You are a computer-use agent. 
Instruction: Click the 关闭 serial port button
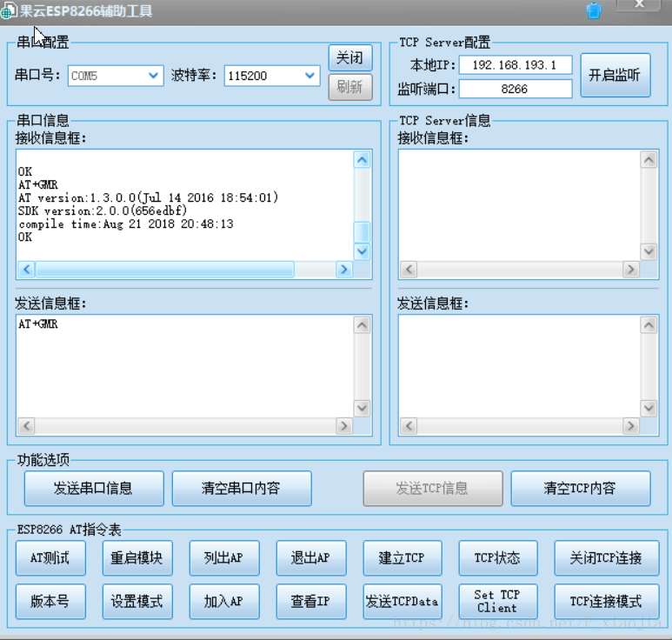(350, 58)
